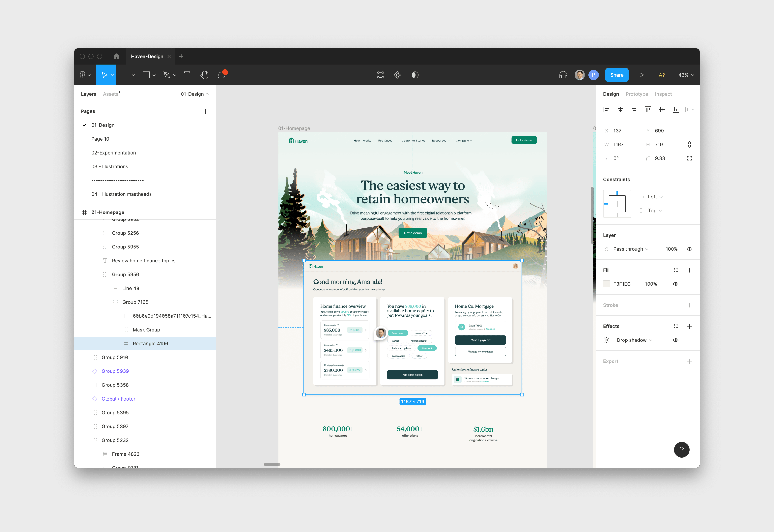Open the comments tool
774x532 pixels.
(x=222, y=75)
